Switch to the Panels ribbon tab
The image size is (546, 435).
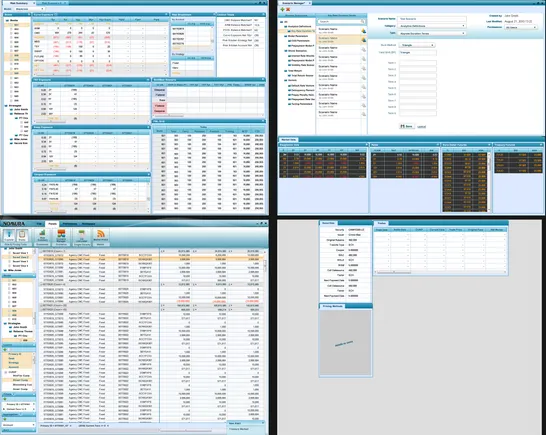[53, 224]
